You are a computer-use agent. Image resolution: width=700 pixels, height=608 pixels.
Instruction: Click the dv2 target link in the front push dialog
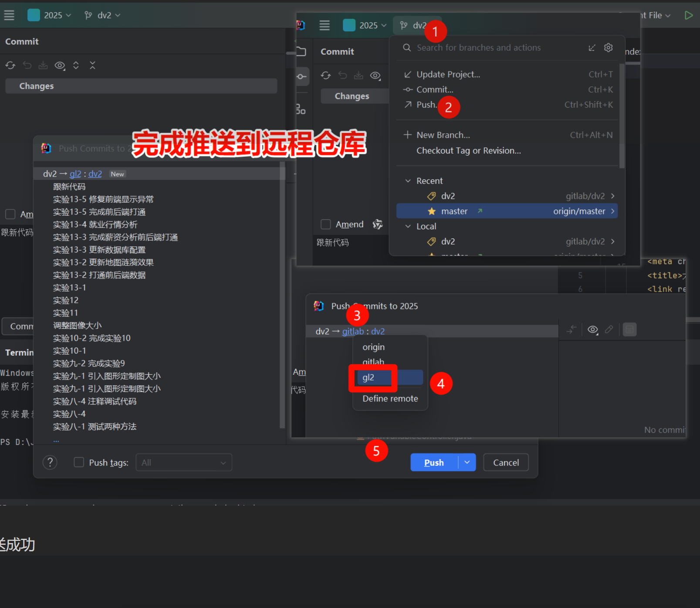coord(95,174)
